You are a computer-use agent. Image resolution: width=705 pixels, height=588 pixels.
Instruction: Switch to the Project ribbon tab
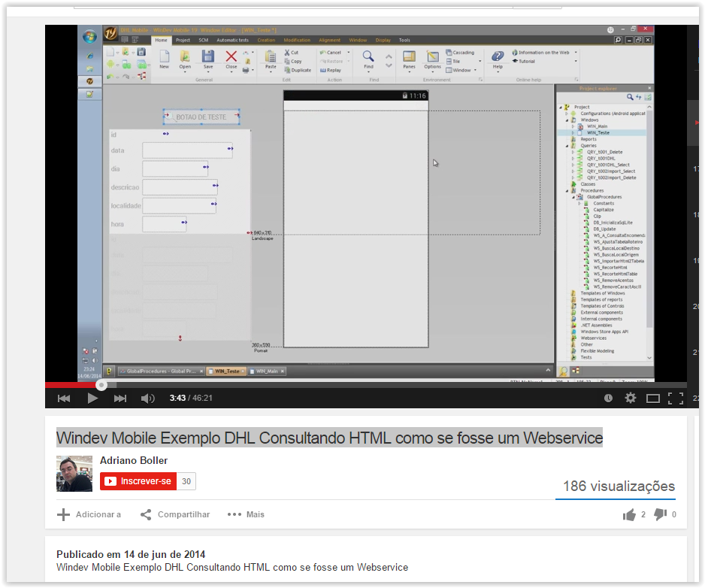183,40
